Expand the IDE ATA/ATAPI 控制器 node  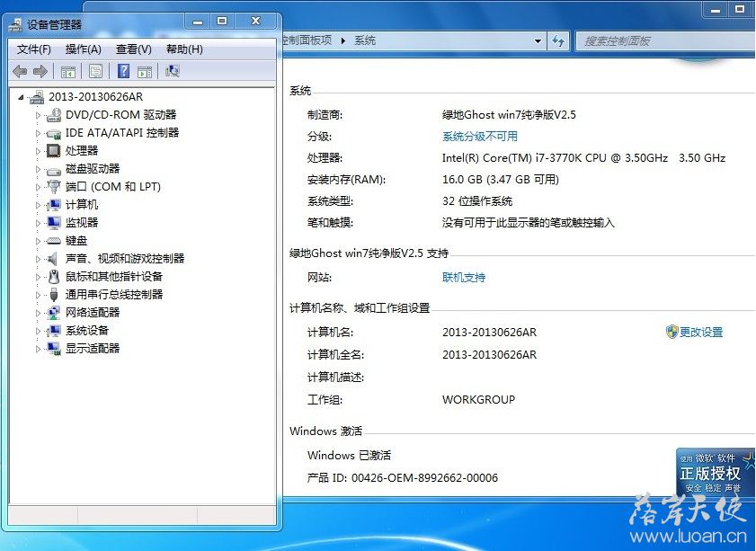coord(38,133)
